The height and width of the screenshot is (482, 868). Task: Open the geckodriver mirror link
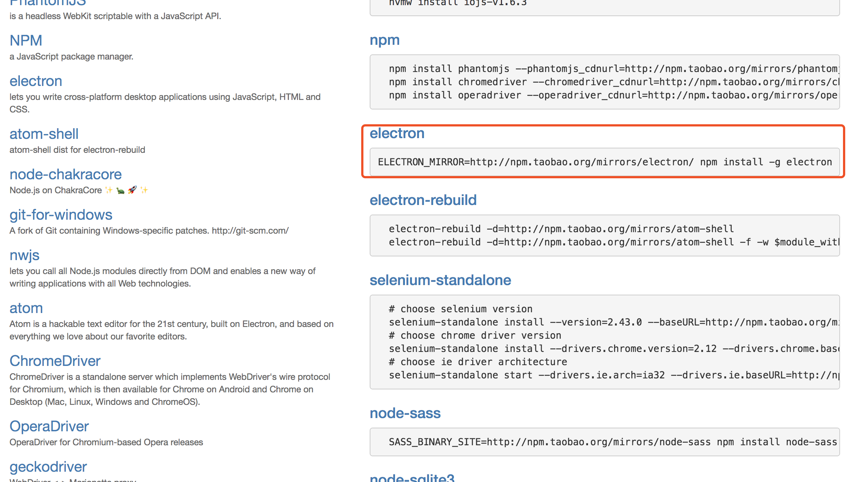(x=48, y=467)
